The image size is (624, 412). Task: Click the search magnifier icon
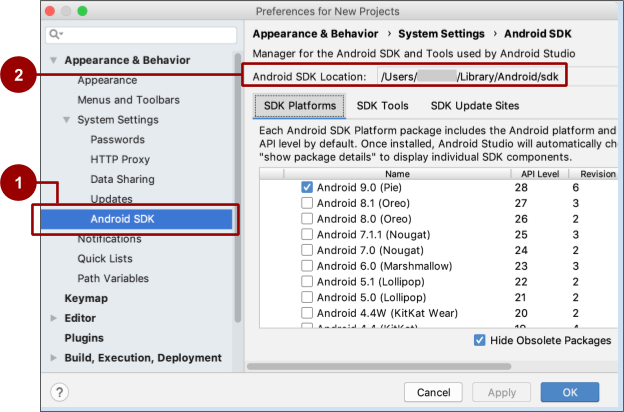tap(52, 34)
